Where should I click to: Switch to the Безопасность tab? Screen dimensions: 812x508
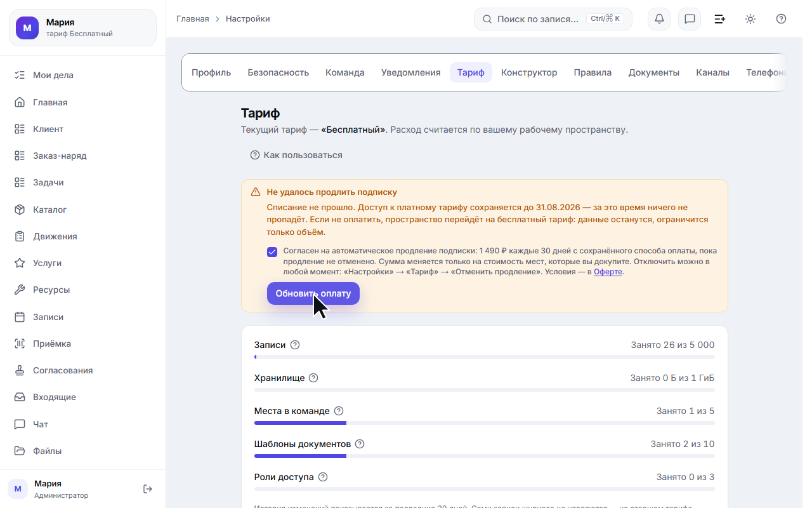pyautogui.click(x=278, y=72)
